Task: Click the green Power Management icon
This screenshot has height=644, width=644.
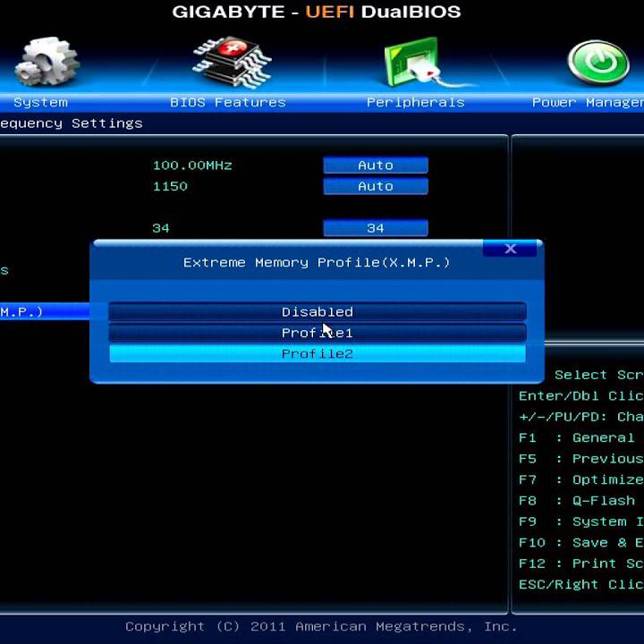Action: point(597,63)
